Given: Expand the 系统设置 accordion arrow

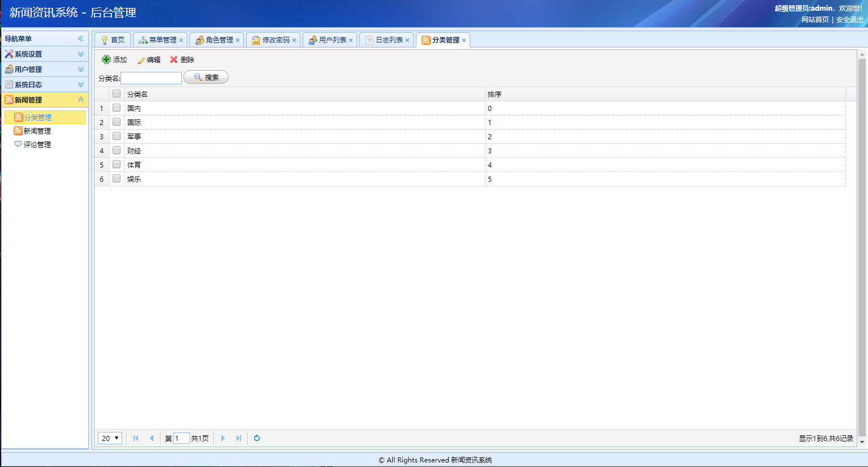Looking at the screenshot, I should pos(81,54).
